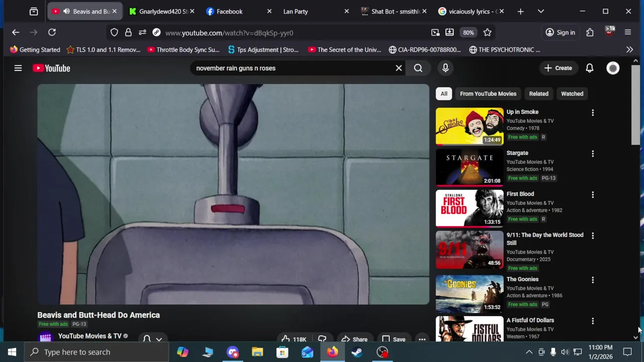Go back to previous page in Firefox
The height and width of the screenshot is (362, 644).
click(16, 32)
